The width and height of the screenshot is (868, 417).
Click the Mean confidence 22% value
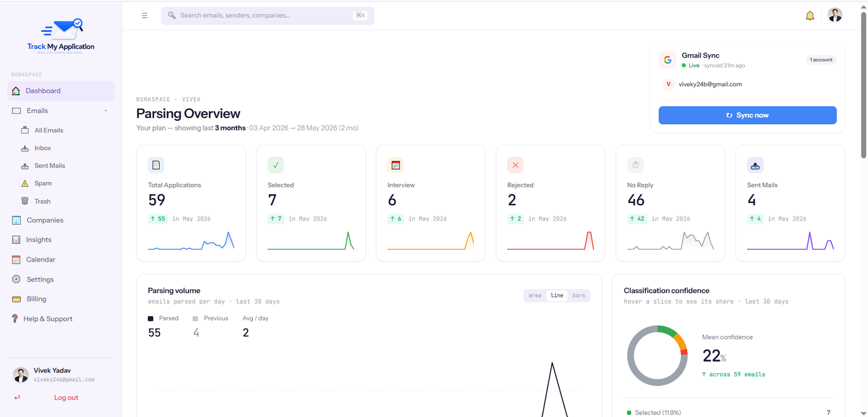pyautogui.click(x=714, y=356)
